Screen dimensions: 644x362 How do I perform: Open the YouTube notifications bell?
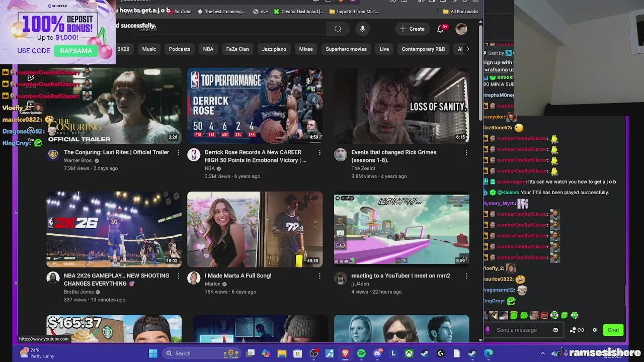point(440,29)
